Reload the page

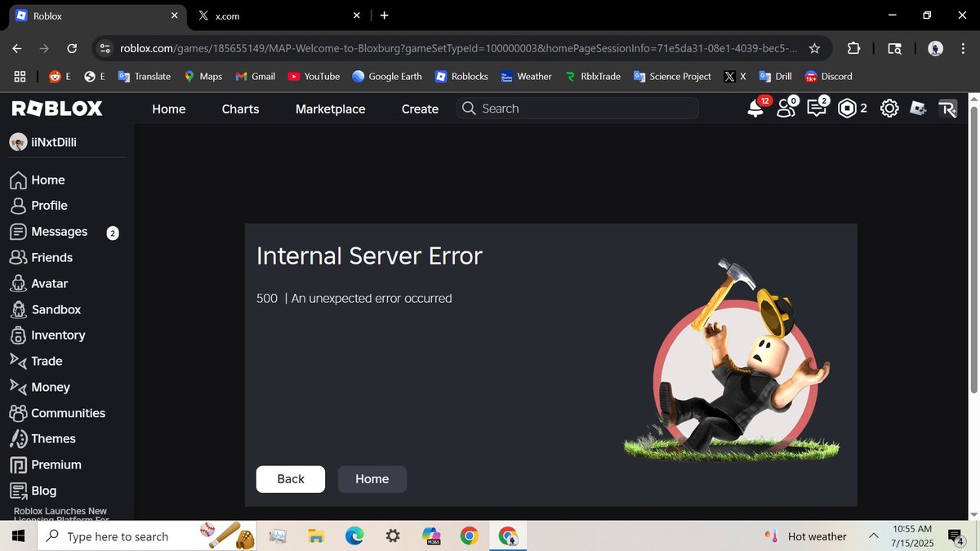(72, 48)
